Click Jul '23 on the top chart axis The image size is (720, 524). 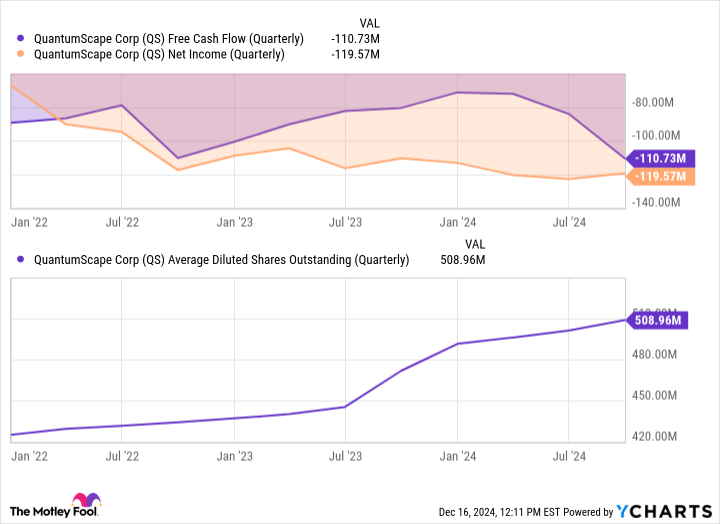coord(345,222)
